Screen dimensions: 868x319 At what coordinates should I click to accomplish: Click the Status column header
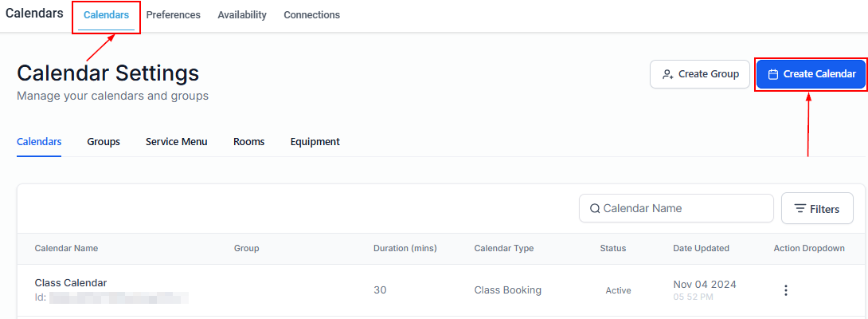pos(613,249)
